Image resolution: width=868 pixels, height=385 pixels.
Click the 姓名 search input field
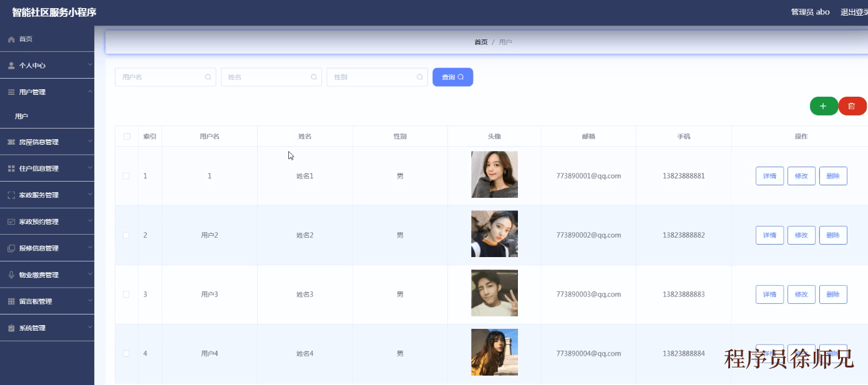coord(271,77)
